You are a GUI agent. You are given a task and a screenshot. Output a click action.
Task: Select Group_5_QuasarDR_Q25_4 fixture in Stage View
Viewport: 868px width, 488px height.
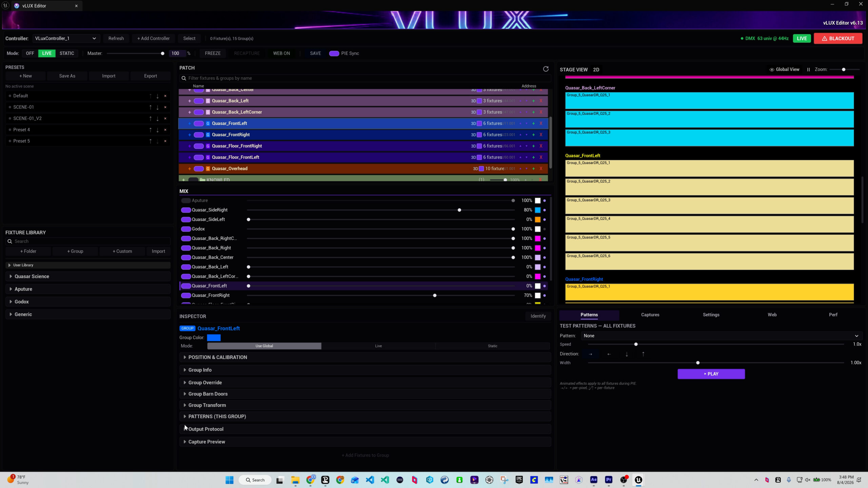(709, 224)
